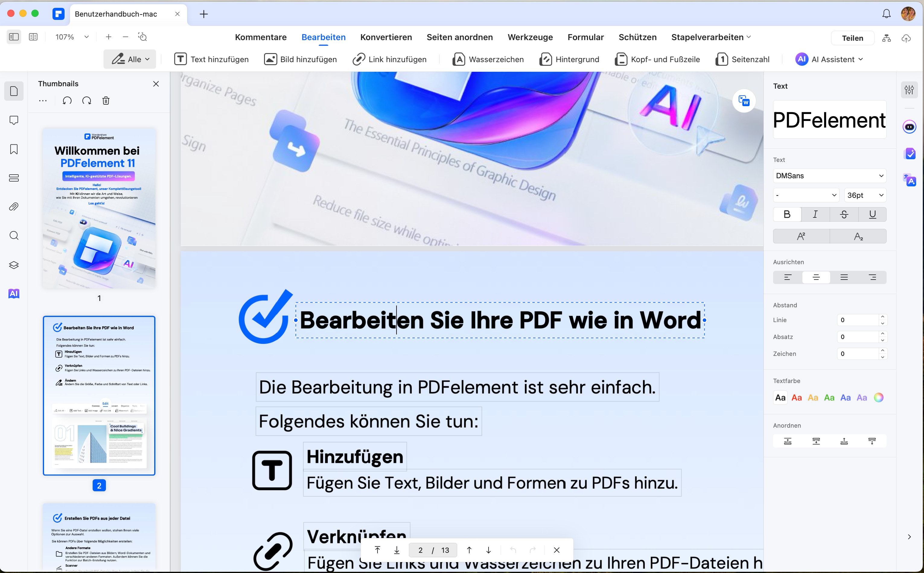Open the translate tool in right rail
Image resolution: width=924 pixels, height=573 pixels.
pos(909,180)
